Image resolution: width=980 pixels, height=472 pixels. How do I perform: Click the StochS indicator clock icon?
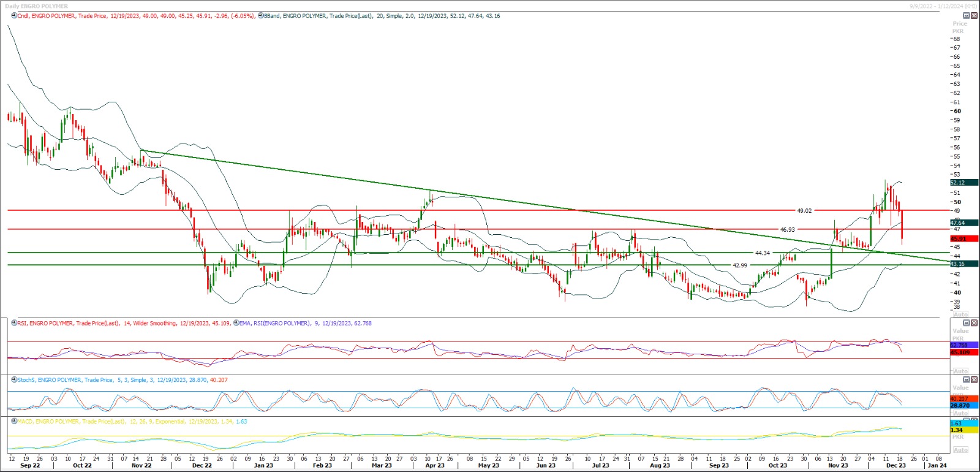14,380
